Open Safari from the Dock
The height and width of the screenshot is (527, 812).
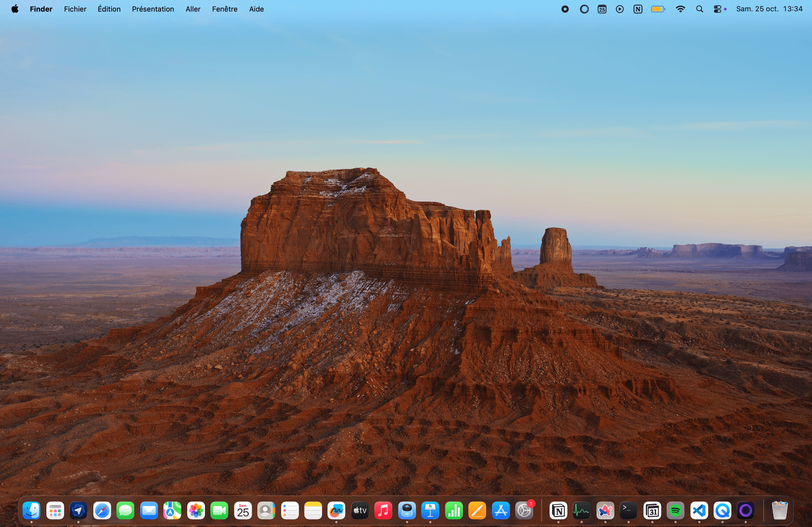(102, 511)
